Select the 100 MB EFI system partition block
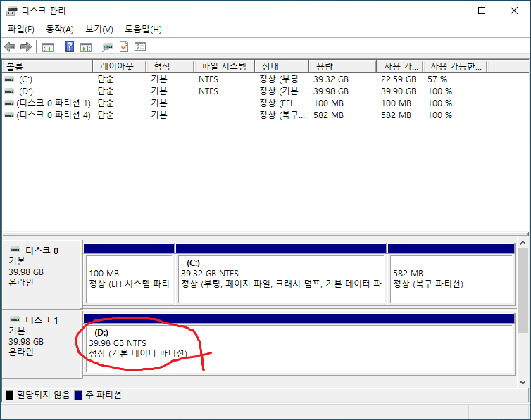This screenshot has height=420, width=531. tap(129, 274)
